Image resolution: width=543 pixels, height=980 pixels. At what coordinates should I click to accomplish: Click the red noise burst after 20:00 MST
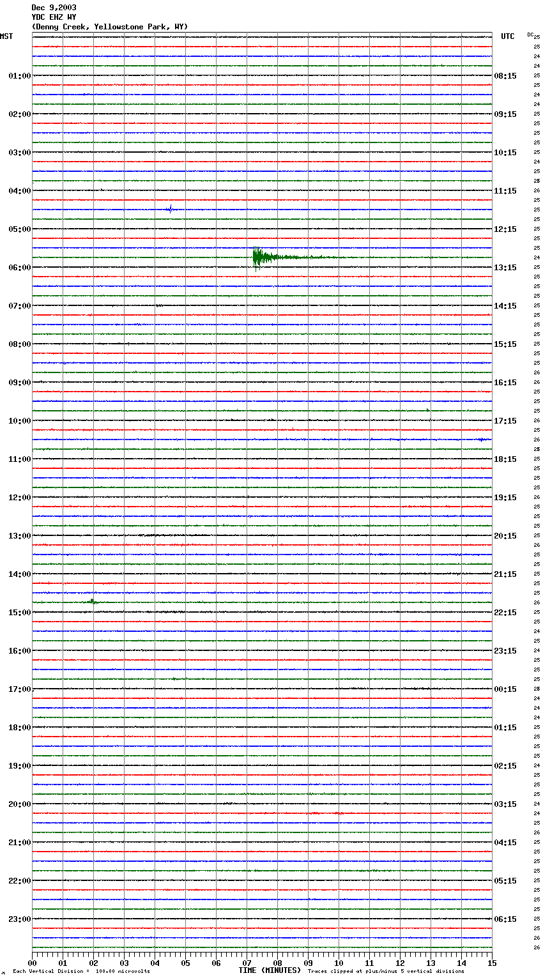(325, 813)
